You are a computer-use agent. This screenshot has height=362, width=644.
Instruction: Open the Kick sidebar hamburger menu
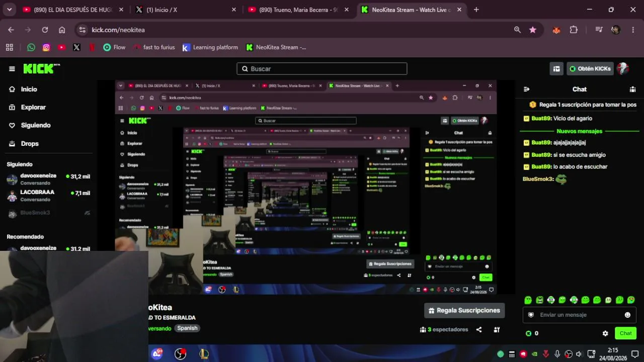12,69
